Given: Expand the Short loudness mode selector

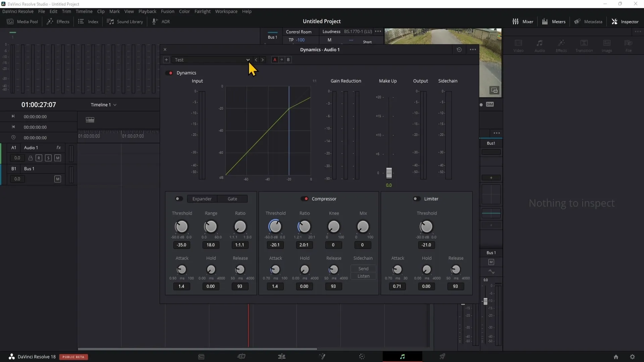Looking at the screenshot, I should coord(368,42).
